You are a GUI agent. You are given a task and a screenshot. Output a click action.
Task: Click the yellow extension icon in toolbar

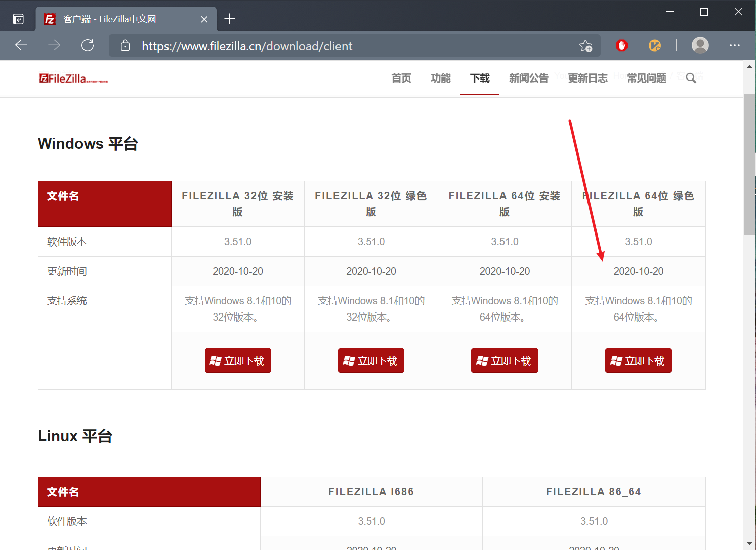tap(654, 45)
